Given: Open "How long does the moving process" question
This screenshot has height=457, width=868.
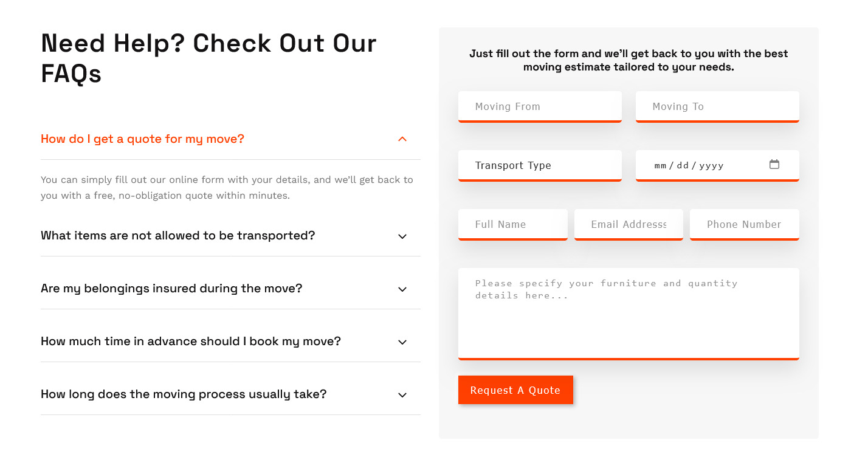Looking at the screenshot, I should click(x=184, y=394).
